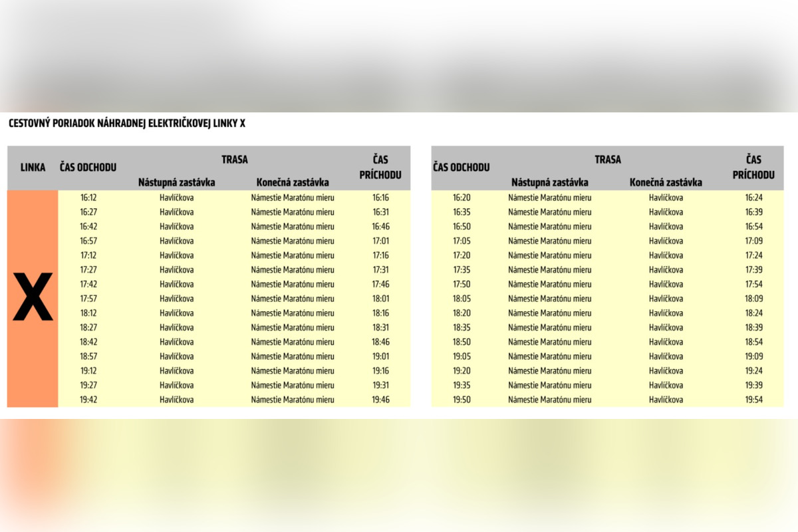798x532 pixels.
Task: Select the 17:20 departure time
Action: click(x=462, y=255)
